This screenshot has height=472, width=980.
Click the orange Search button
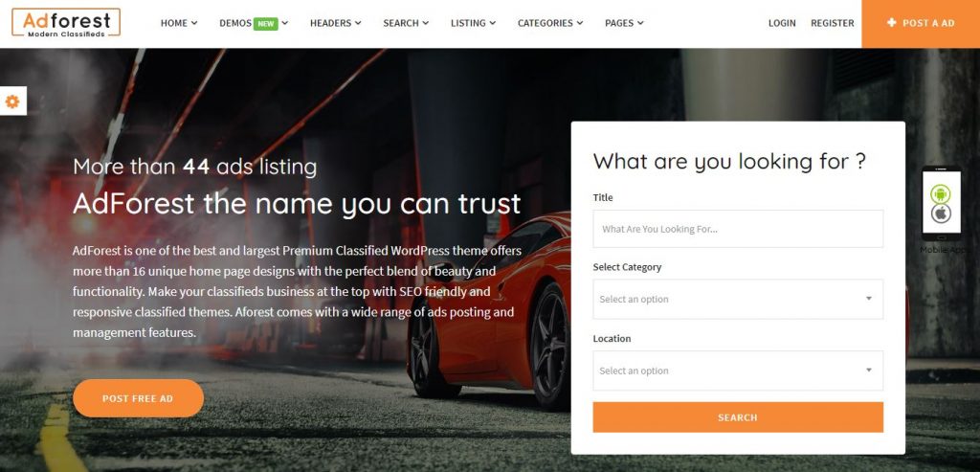pyautogui.click(x=738, y=417)
